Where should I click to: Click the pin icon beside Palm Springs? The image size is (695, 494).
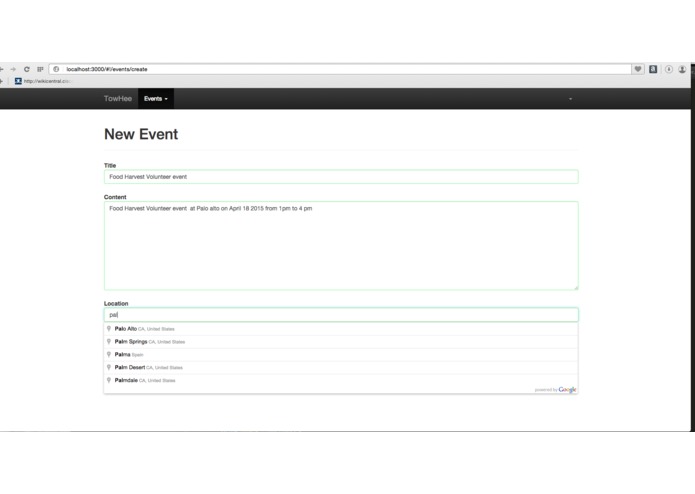tap(109, 342)
